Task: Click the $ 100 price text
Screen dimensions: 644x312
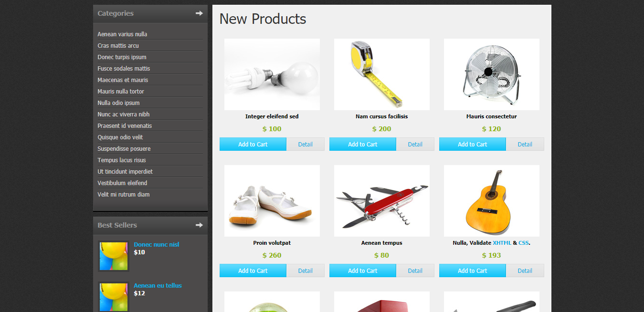Action: [x=272, y=129]
